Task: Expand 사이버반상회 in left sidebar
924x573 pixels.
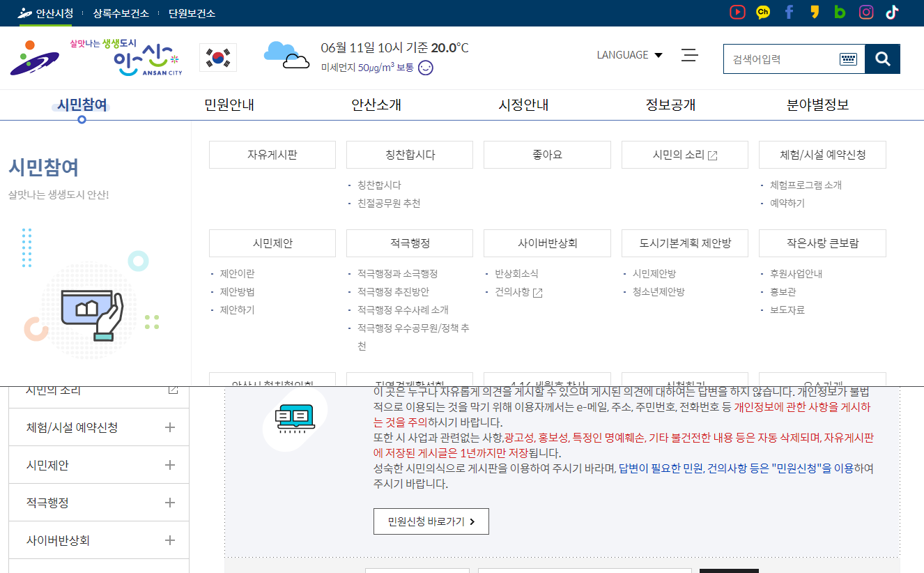Action: [169, 540]
